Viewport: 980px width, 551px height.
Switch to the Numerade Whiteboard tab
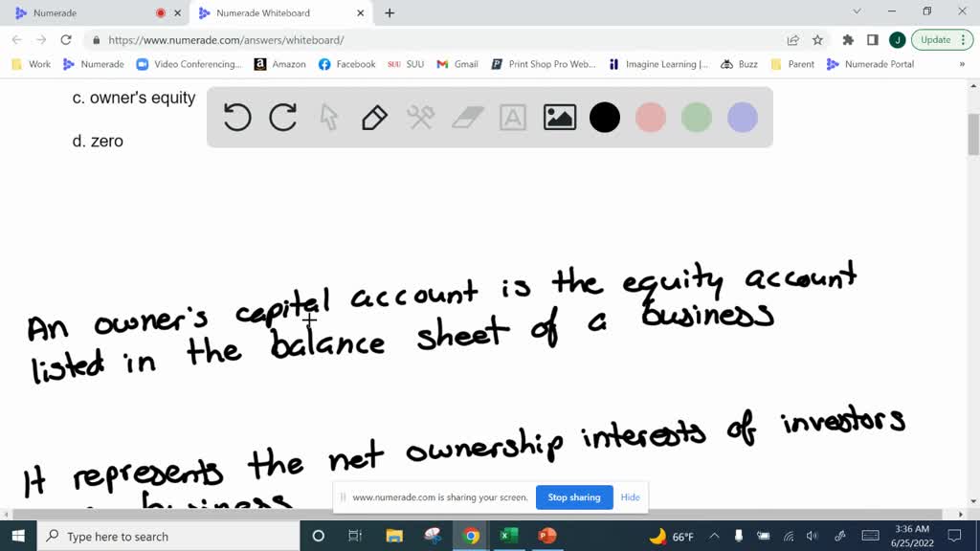pos(263,13)
